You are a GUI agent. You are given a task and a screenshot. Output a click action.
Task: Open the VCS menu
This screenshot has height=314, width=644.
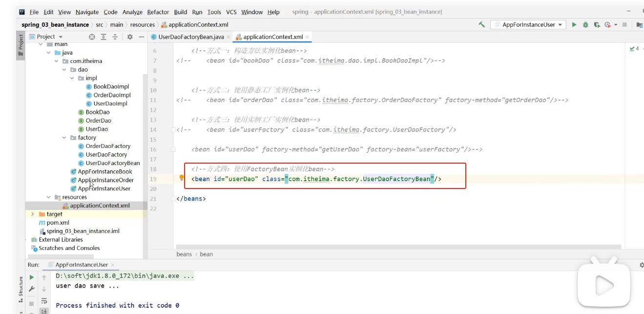pyautogui.click(x=231, y=12)
